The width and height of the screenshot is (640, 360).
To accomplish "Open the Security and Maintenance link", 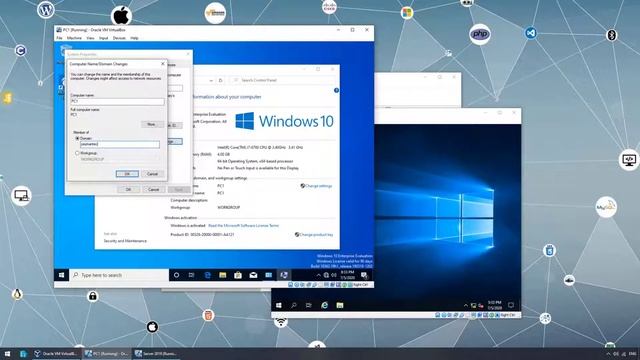I will coord(125,241).
